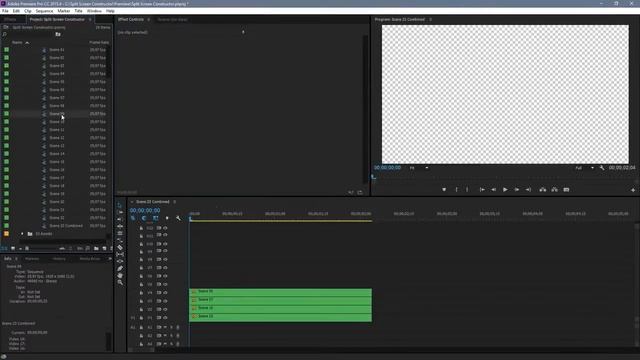Click the Program monitor scrubber playhead

373,177
